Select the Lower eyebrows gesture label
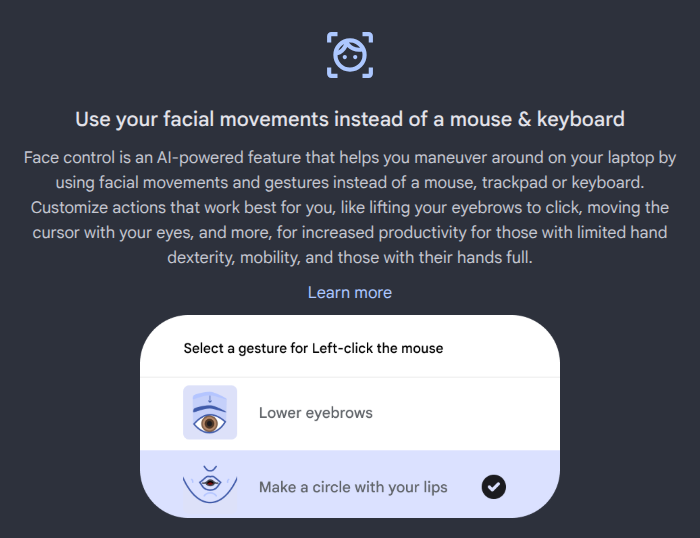The height and width of the screenshot is (538, 700). click(x=315, y=412)
